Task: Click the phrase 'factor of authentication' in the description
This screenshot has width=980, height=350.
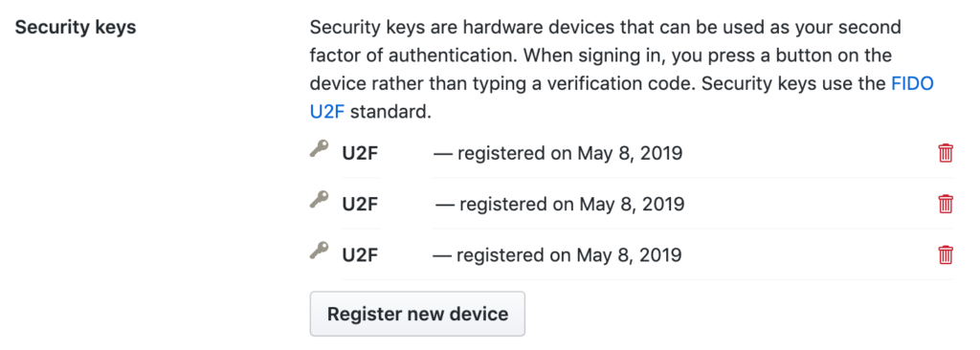Action: (413, 56)
